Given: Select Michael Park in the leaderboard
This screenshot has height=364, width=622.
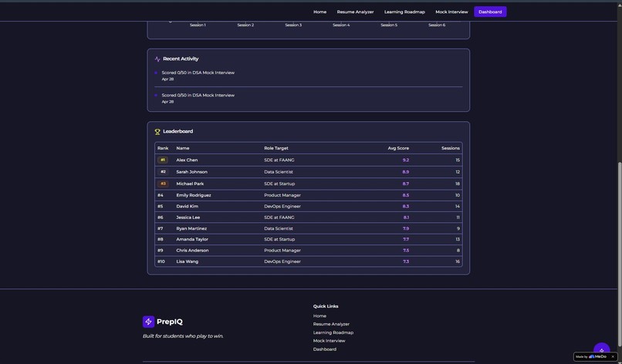Looking at the screenshot, I should pos(190,184).
